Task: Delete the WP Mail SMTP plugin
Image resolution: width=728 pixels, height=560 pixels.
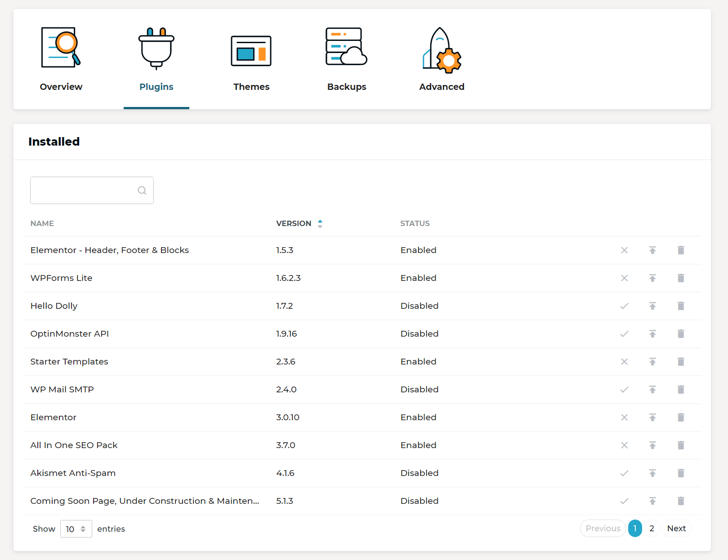Action: click(681, 390)
